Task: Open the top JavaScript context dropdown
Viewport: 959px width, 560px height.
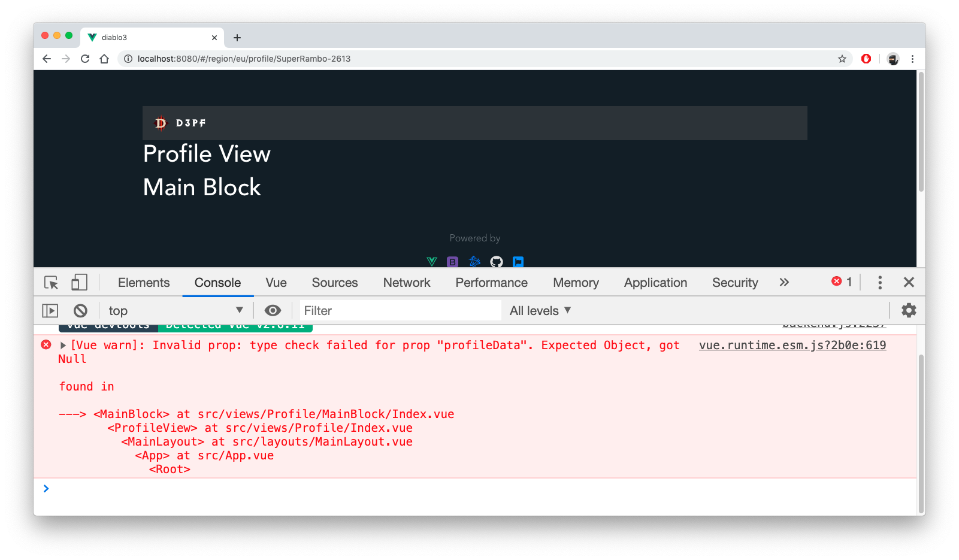Action: (x=176, y=310)
